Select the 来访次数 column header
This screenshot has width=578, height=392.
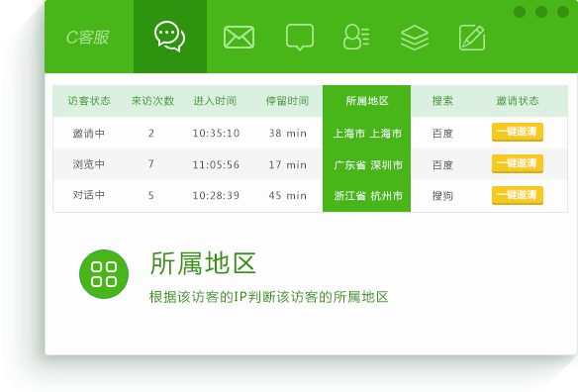click(x=152, y=101)
